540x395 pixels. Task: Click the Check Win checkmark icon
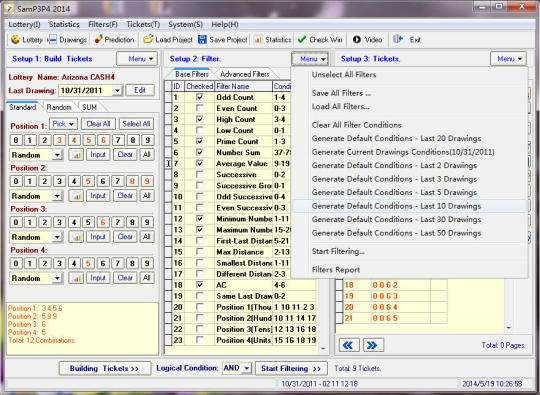click(x=302, y=39)
